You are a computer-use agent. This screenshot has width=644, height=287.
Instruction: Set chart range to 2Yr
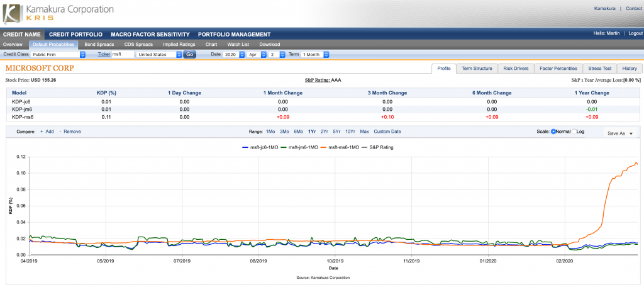pyautogui.click(x=325, y=132)
